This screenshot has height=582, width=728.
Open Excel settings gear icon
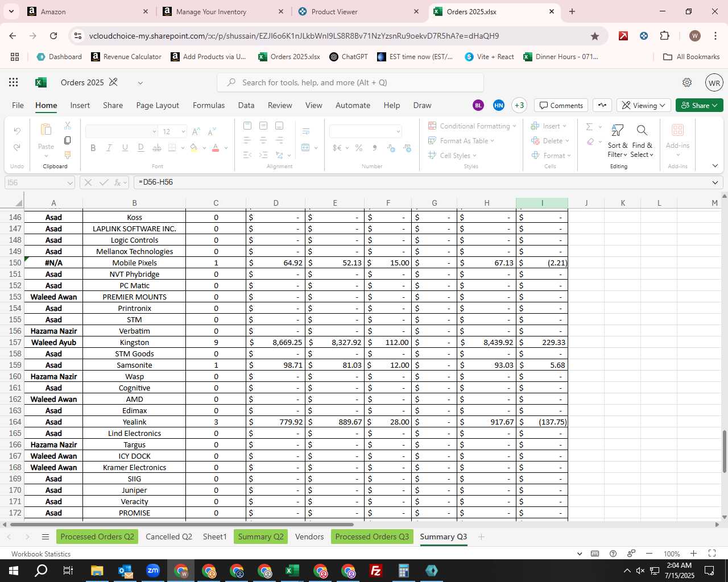tap(687, 82)
